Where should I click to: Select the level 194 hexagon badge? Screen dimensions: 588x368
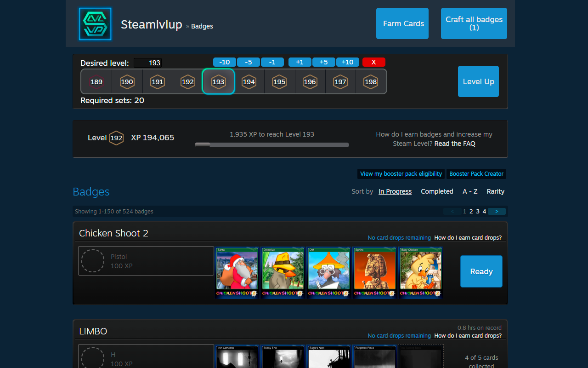click(x=249, y=81)
